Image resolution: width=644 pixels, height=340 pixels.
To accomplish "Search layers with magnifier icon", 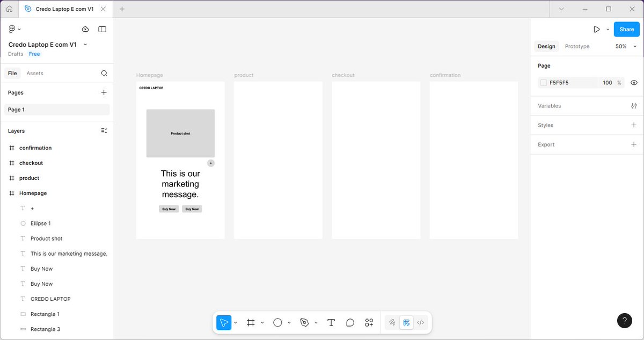I will 104,73.
